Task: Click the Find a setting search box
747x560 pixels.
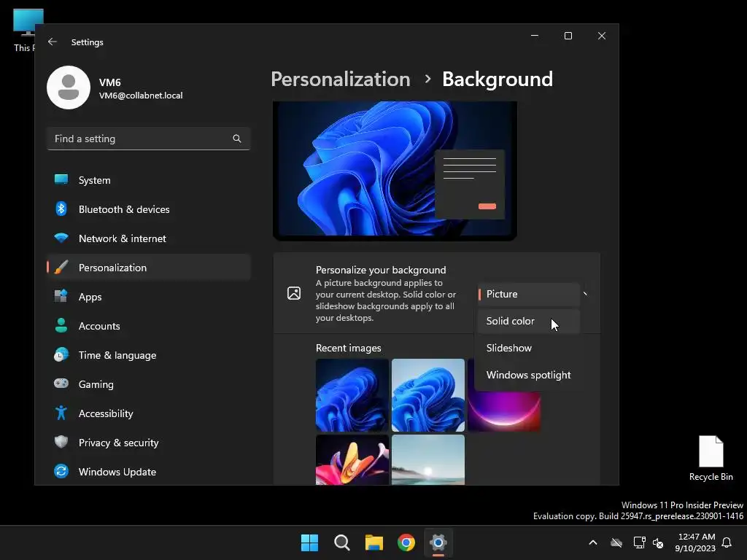Action: [x=149, y=139]
